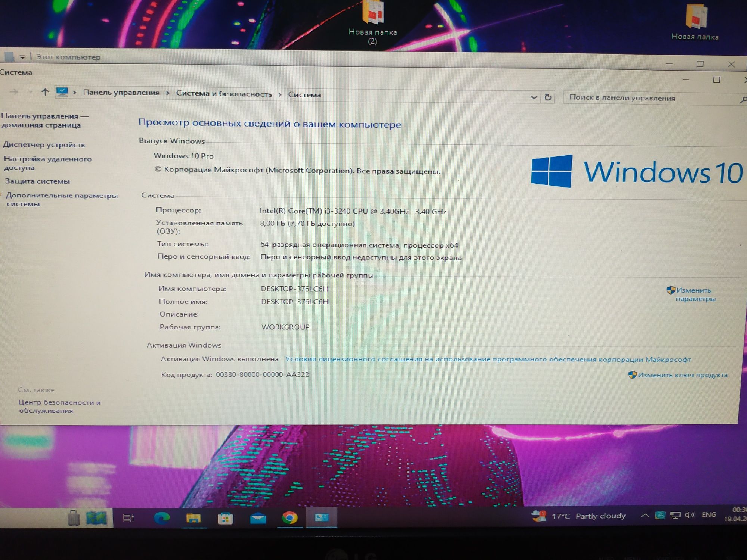Click the Up arrow navigation button
This screenshot has height=560, width=747.
45,92
